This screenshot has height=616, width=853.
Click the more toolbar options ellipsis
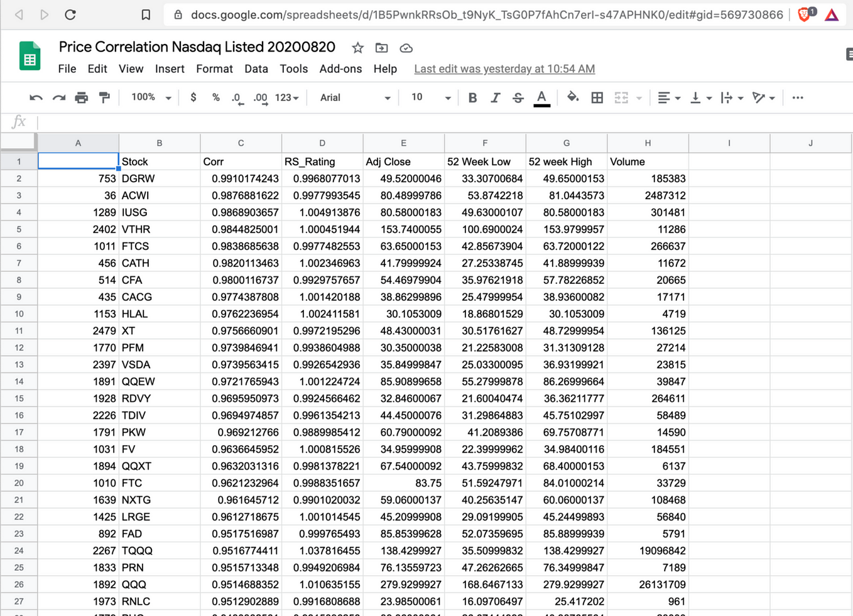click(798, 97)
